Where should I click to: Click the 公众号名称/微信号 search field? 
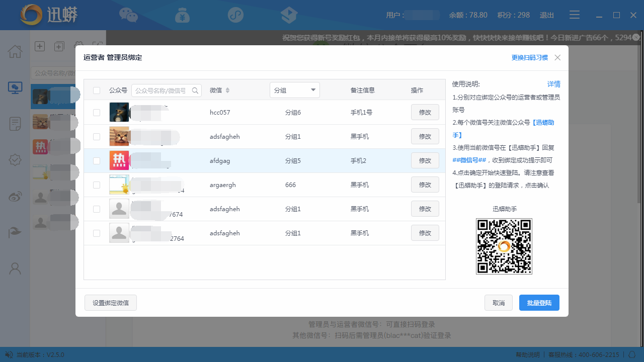(x=161, y=90)
